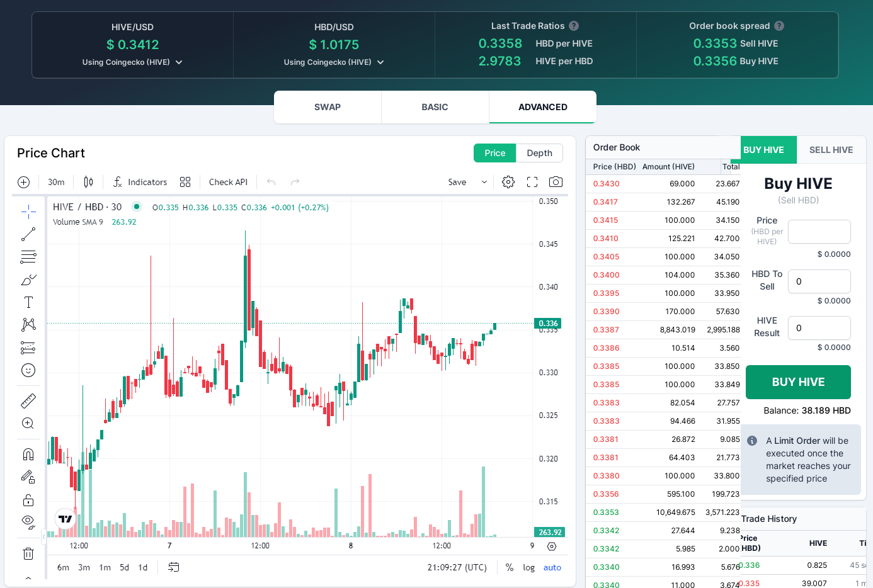The width and height of the screenshot is (873, 588).
Task: Set chart range to 5d
Action: point(124,567)
